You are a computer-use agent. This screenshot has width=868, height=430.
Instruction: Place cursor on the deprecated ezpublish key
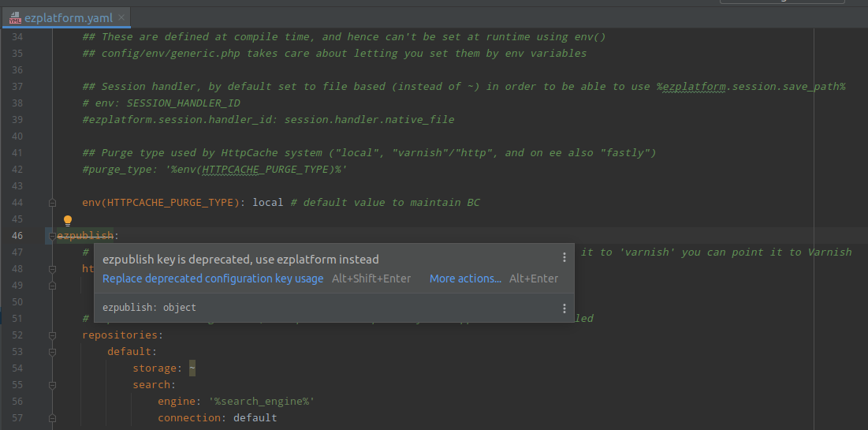(x=85, y=236)
